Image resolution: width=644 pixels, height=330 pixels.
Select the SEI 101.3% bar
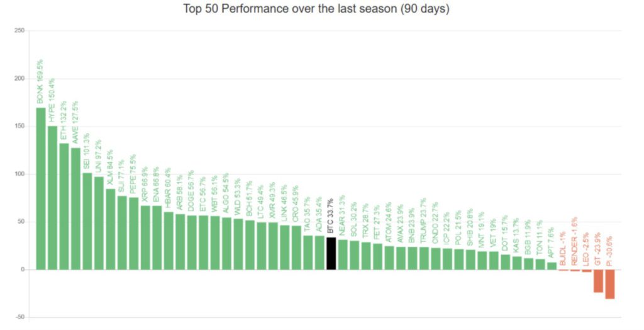(x=87, y=221)
